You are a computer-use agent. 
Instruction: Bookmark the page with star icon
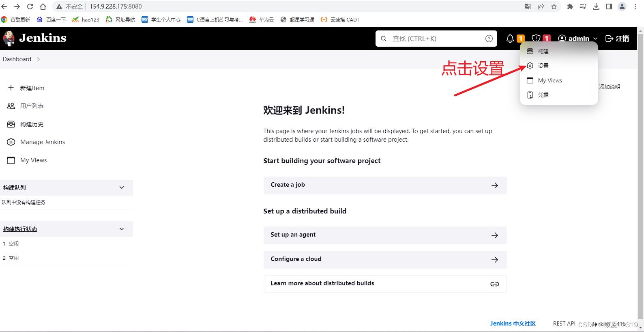tap(554, 6)
